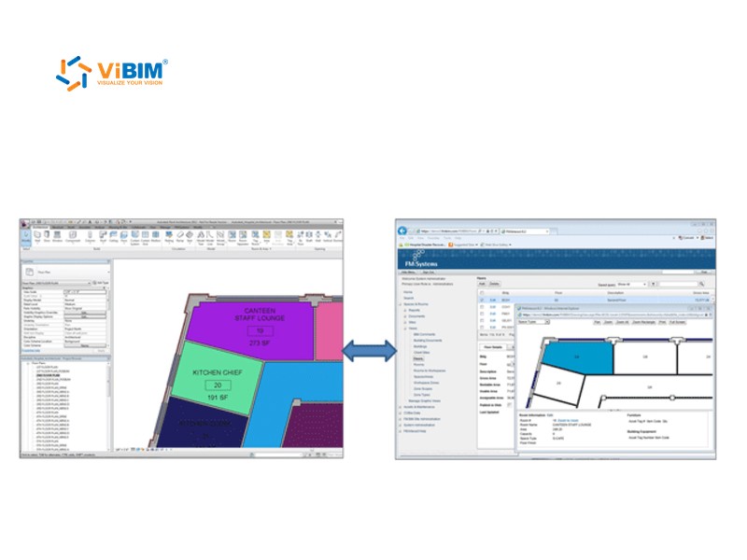Image resolution: width=747 pixels, height=560 pixels.
Task: Pick the Wall tool in Revit ribbon
Action: [x=37, y=237]
